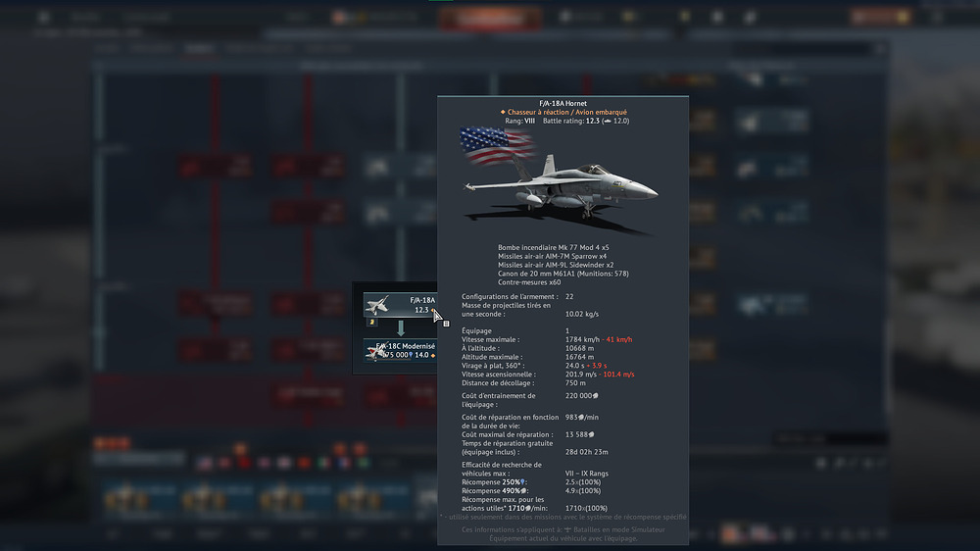Click the green arrow linking F/A-18A to F/A-18C
Image resolution: width=980 pixels, height=551 pixels.
400,328
